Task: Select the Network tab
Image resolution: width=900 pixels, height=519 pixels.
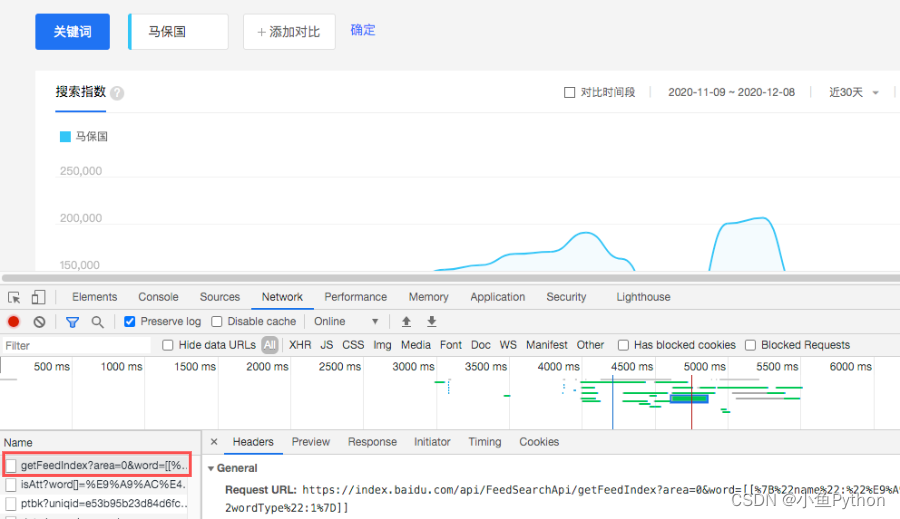Action: (x=282, y=297)
